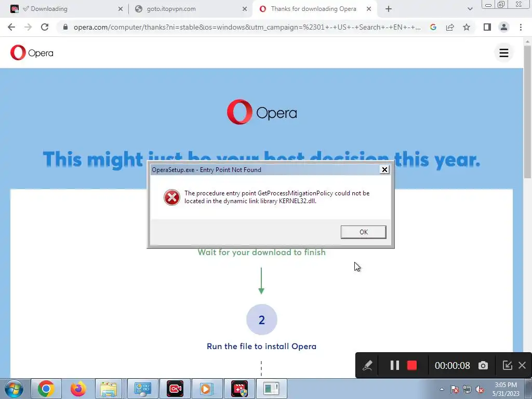
Task: Open the last taskbar window icon
Action: (271, 389)
